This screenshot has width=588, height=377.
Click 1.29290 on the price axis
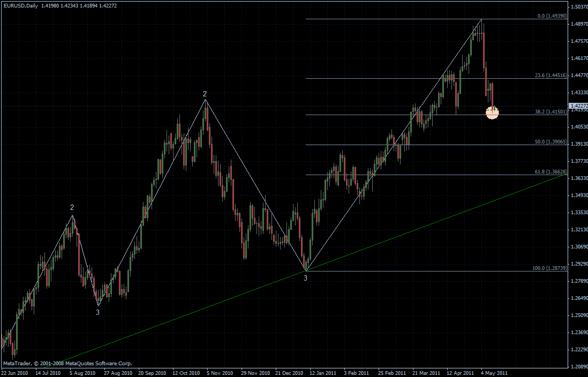pyautogui.click(x=579, y=263)
